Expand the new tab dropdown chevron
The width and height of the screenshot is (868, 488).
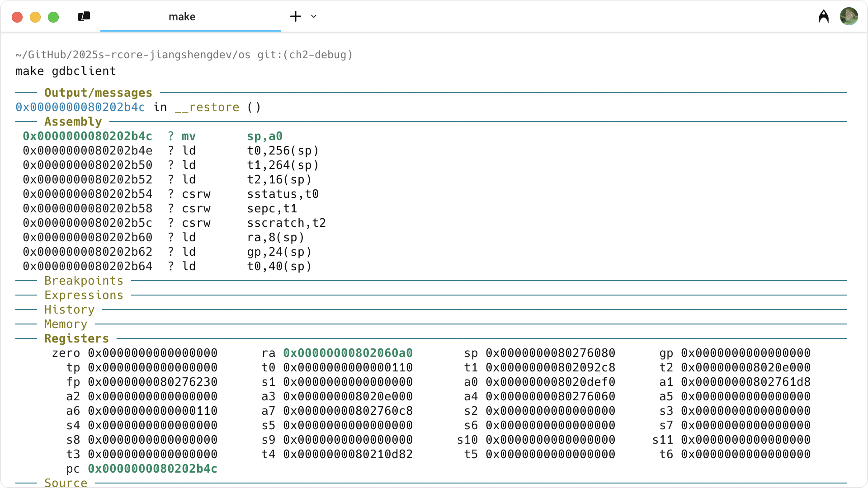314,17
